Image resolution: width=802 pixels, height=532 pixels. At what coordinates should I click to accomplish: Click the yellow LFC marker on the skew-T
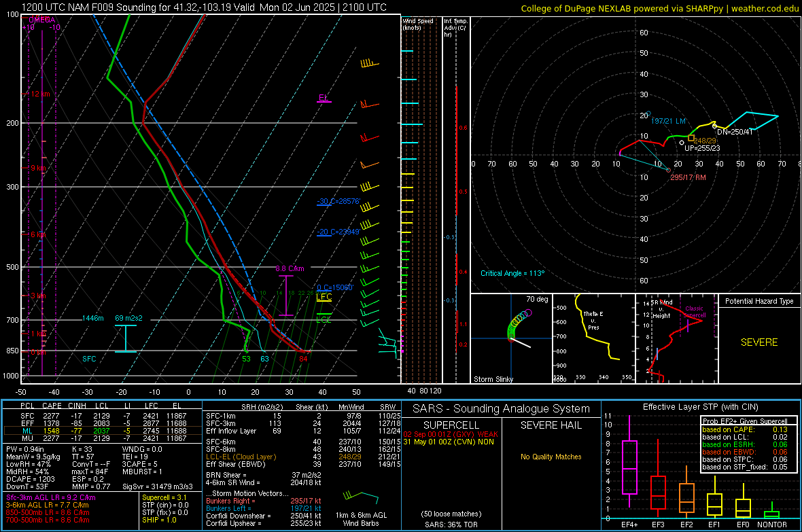[324, 297]
